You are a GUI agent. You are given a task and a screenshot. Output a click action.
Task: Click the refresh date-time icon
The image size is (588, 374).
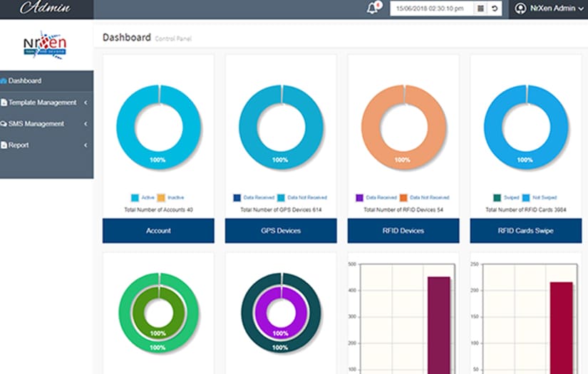pos(495,9)
